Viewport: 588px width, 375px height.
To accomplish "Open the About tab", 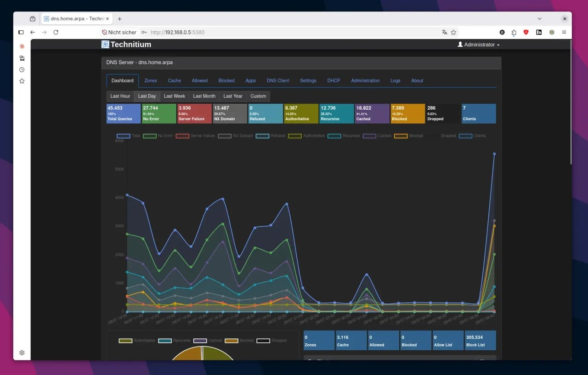I will (417, 81).
